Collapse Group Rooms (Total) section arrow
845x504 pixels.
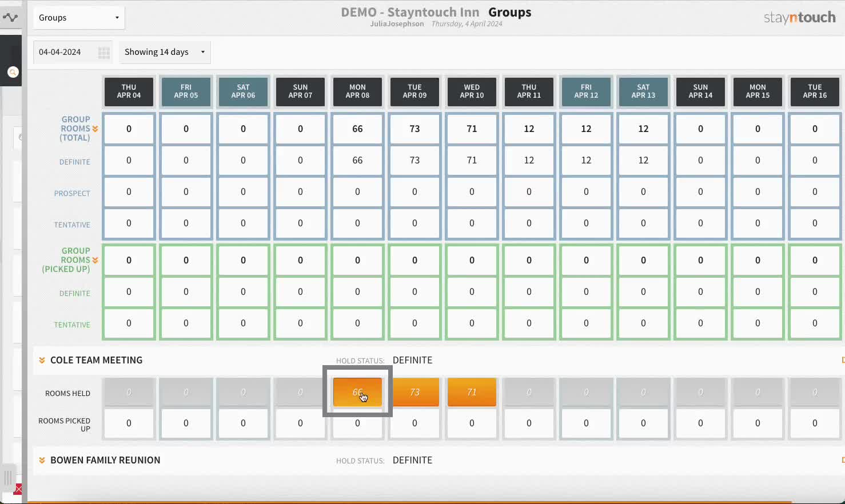[x=95, y=129]
